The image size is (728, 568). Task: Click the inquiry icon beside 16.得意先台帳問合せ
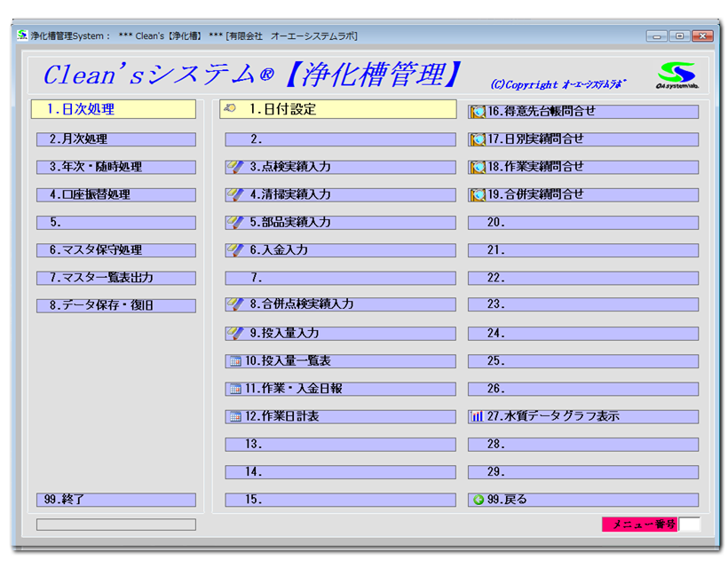click(478, 112)
